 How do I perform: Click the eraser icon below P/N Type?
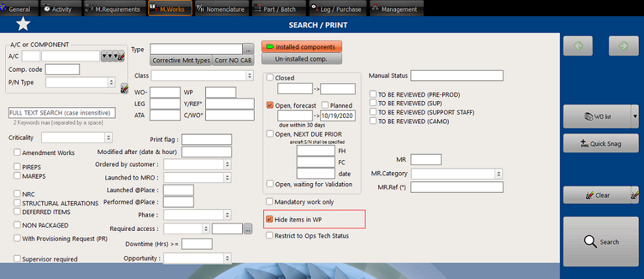click(124, 89)
